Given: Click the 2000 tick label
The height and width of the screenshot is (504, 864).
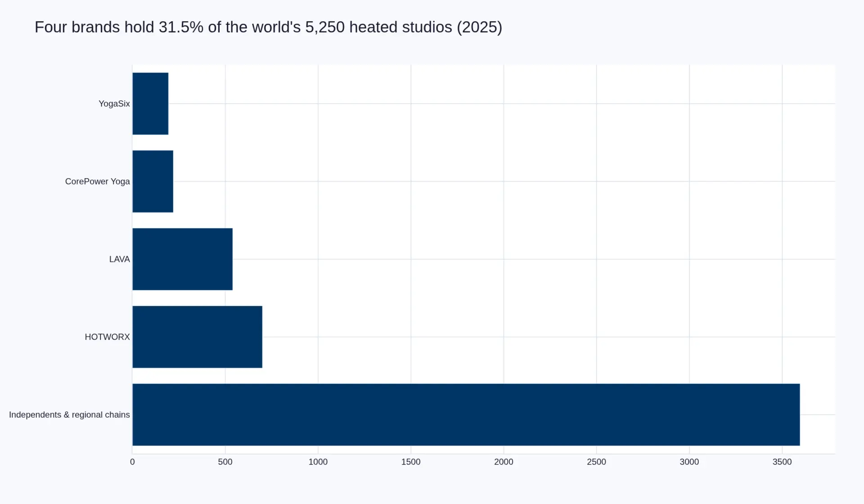Looking at the screenshot, I should click(x=504, y=462).
